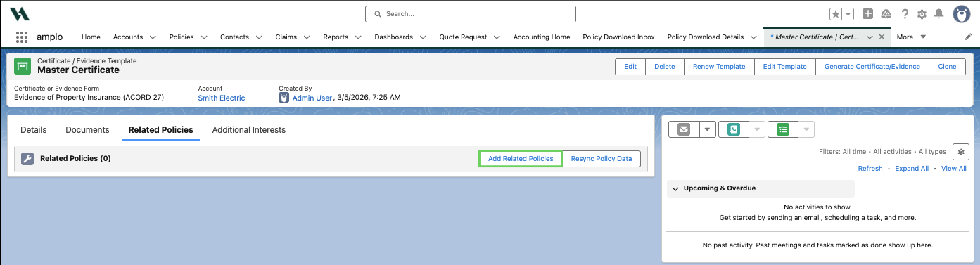Open Global Actions plus icon
Screen dimensions: 980x265
(x=868, y=14)
